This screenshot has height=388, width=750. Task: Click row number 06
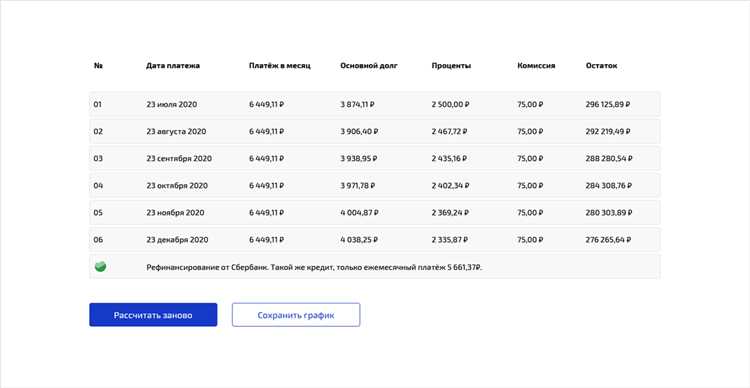click(98, 240)
